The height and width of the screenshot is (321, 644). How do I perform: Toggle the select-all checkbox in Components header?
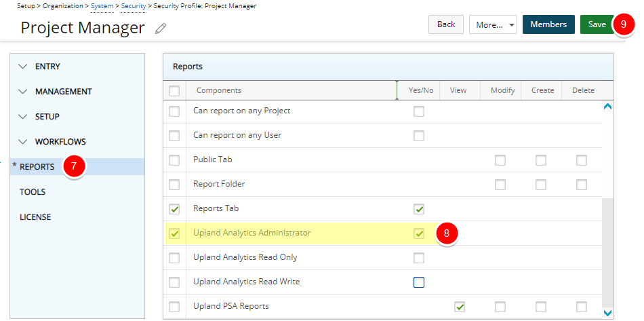click(174, 91)
